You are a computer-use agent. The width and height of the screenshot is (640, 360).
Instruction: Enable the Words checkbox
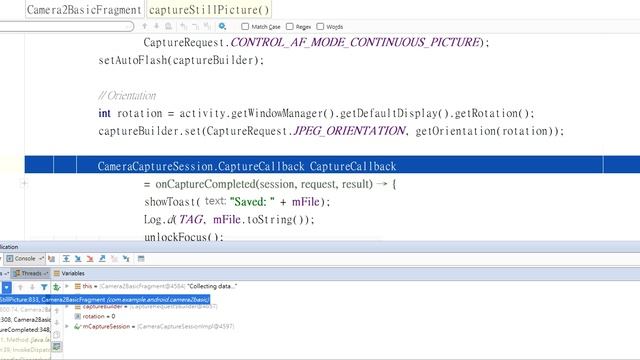tap(320, 26)
